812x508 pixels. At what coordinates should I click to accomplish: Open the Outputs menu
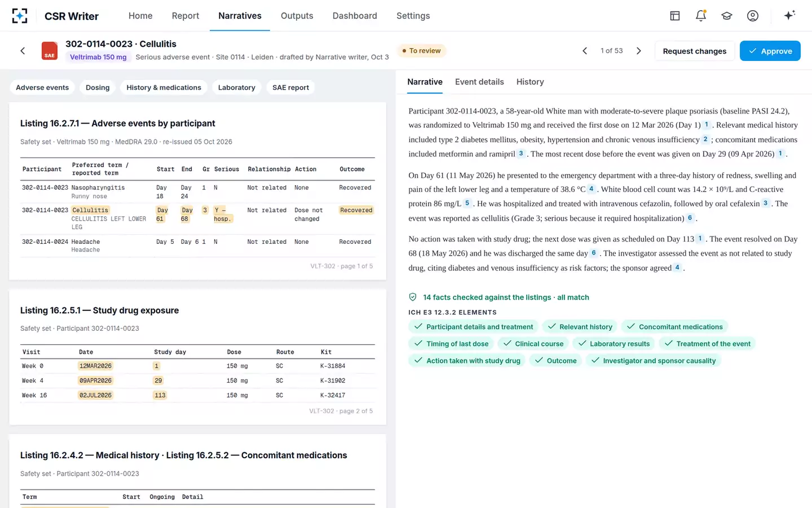point(297,16)
